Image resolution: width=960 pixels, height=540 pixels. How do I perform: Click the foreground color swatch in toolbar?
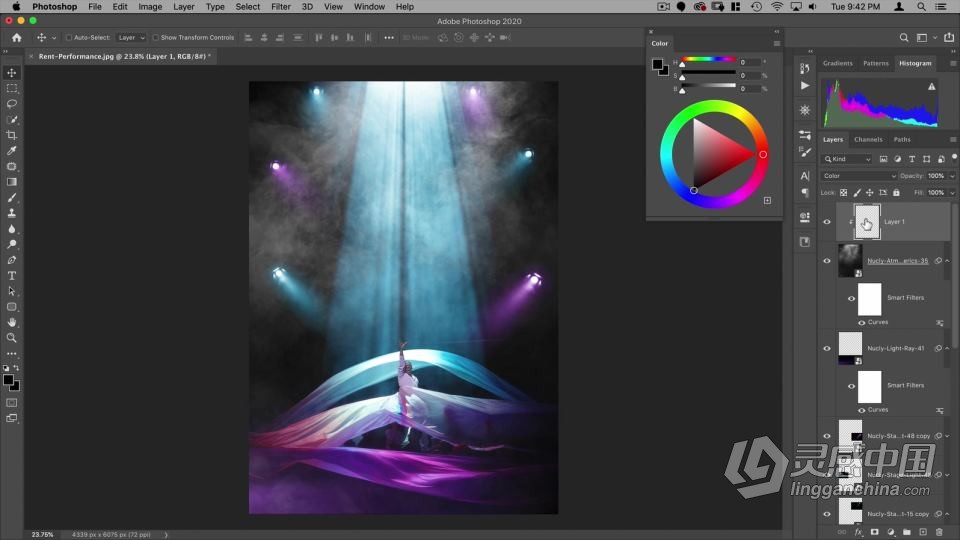click(x=9, y=380)
